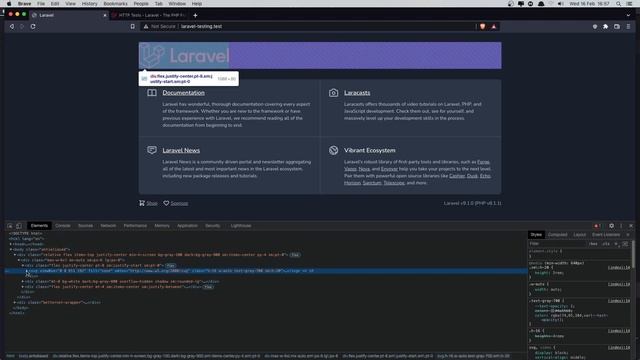
Task: Open the browser main menu icon
Action: [x=628, y=27]
